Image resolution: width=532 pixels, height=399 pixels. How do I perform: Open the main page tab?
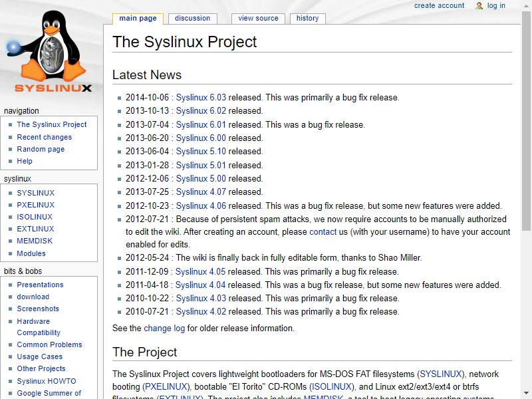pyautogui.click(x=138, y=19)
